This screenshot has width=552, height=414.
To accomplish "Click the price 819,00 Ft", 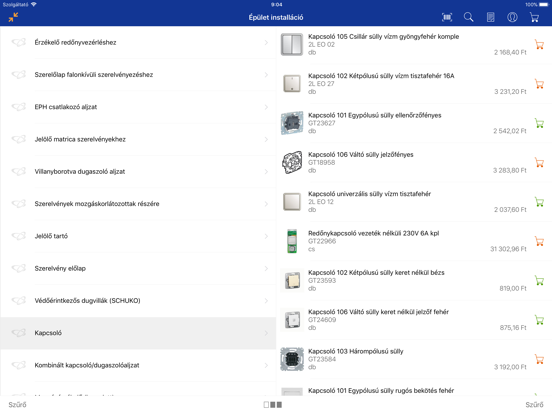I will [x=513, y=288].
